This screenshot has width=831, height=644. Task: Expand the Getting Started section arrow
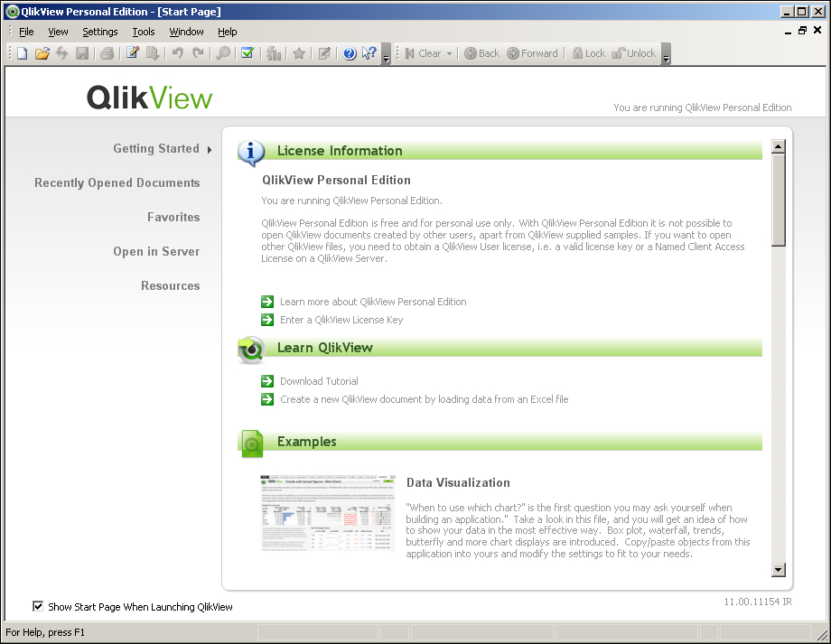click(209, 149)
